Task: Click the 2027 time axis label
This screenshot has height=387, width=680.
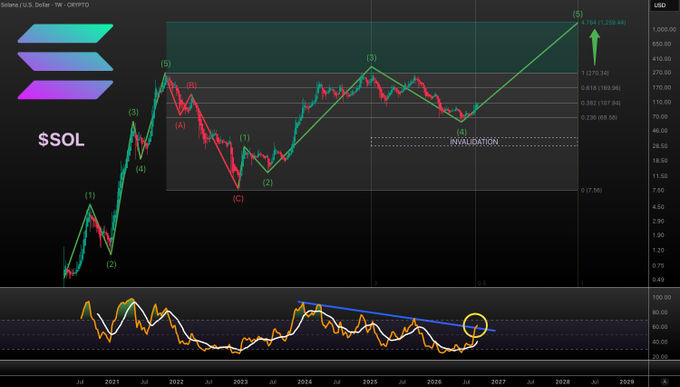Action: [x=498, y=382]
